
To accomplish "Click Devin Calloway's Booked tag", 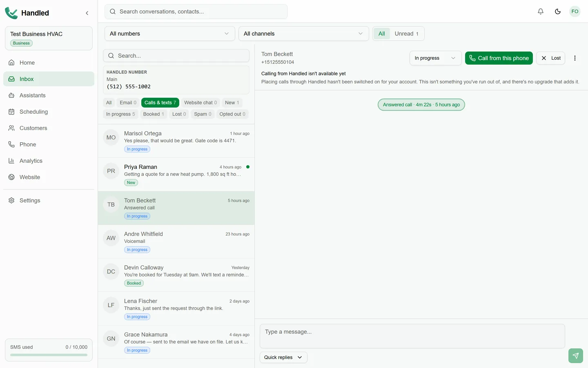I will click(134, 283).
